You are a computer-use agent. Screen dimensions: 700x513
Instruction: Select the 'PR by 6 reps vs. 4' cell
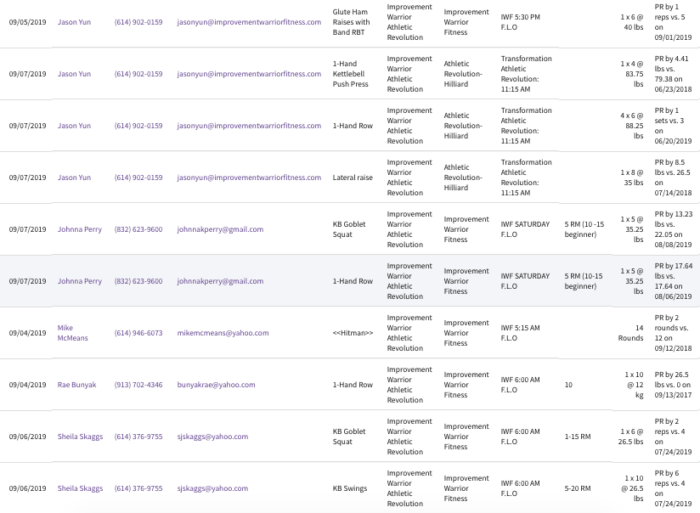[673, 488]
